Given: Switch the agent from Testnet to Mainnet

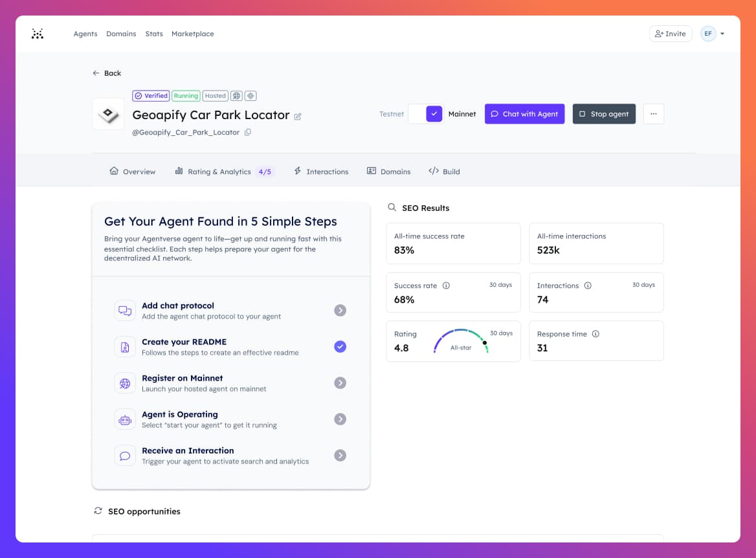Looking at the screenshot, I should click(x=425, y=114).
